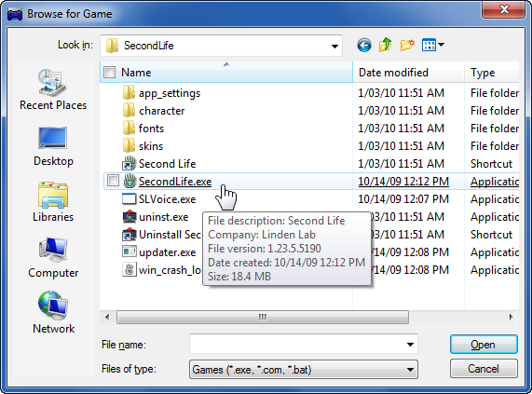Click the 10/14/09 12:12 PM modified date
The height and width of the screenshot is (394, 532).
click(403, 182)
